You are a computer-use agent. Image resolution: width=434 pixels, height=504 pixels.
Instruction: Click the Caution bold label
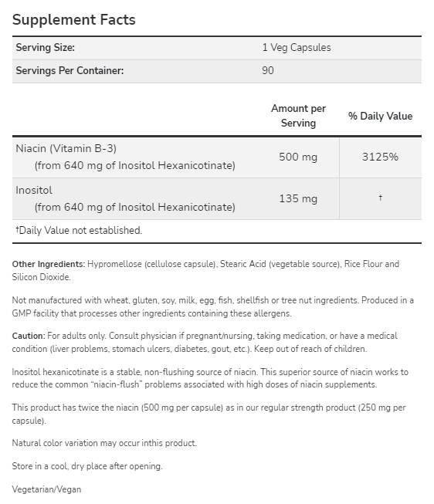[29, 336]
